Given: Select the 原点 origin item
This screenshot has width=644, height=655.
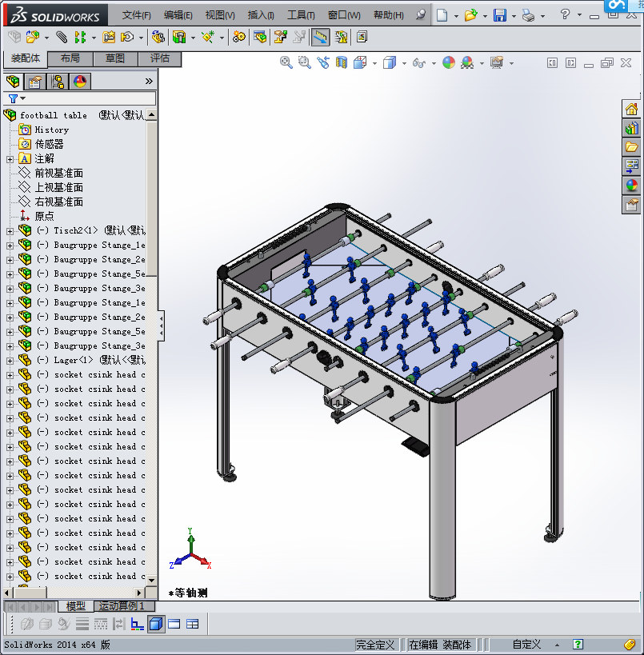Looking at the screenshot, I should [x=44, y=217].
